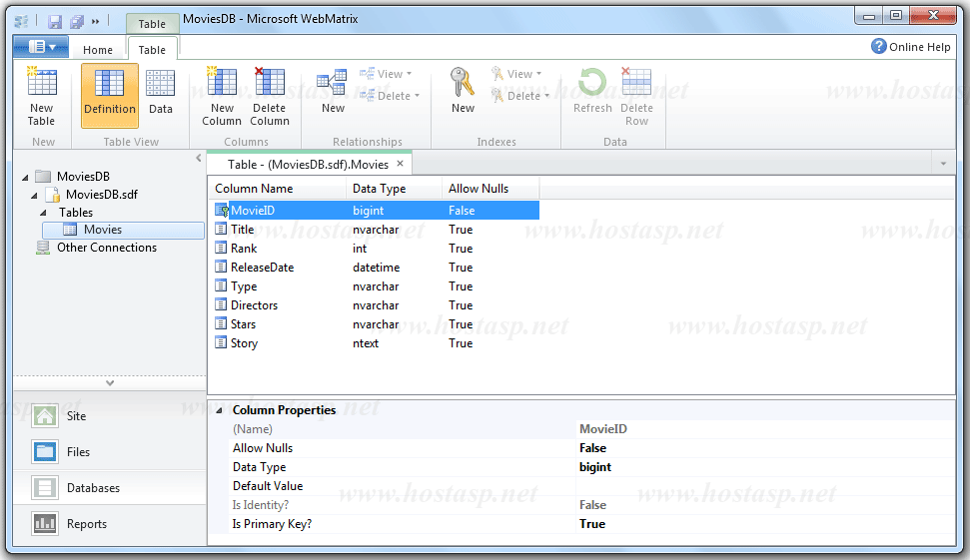970x560 pixels.
Task: Select the Table - (MoviesDB.sdf).Movies document tab
Action: point(308,165)
